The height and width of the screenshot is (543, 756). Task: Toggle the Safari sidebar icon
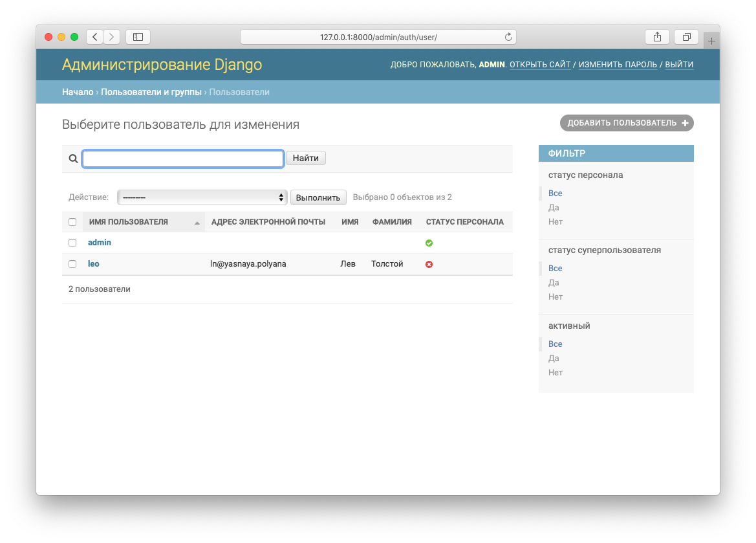click(138, 37)
